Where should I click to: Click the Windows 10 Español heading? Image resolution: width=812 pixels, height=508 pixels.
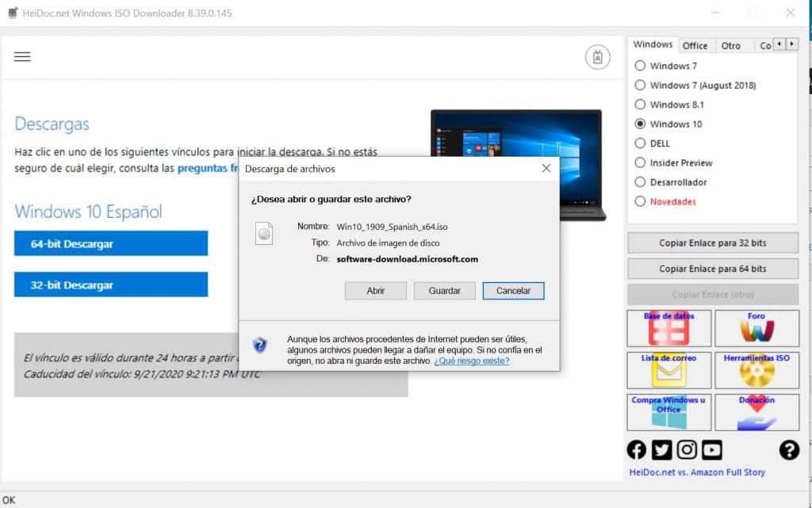coord(89,211)
